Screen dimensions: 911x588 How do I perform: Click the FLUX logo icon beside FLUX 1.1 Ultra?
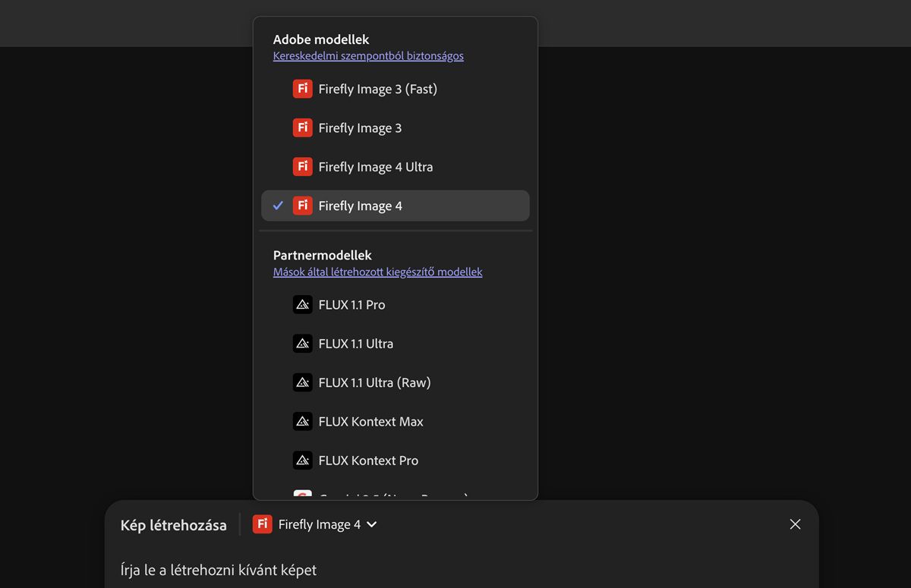tap(302, 343)
